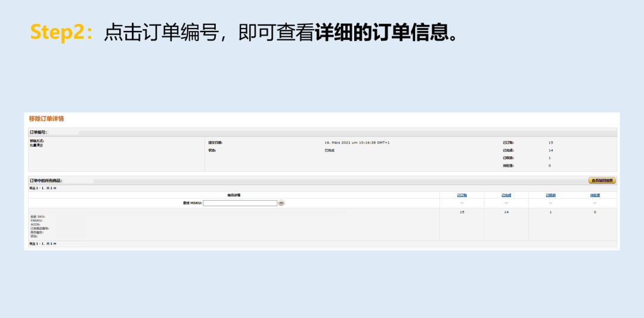Click the 移除订单详情 page heading
Viewport: 644px width, 318px height.
click(x=47, y=119)
